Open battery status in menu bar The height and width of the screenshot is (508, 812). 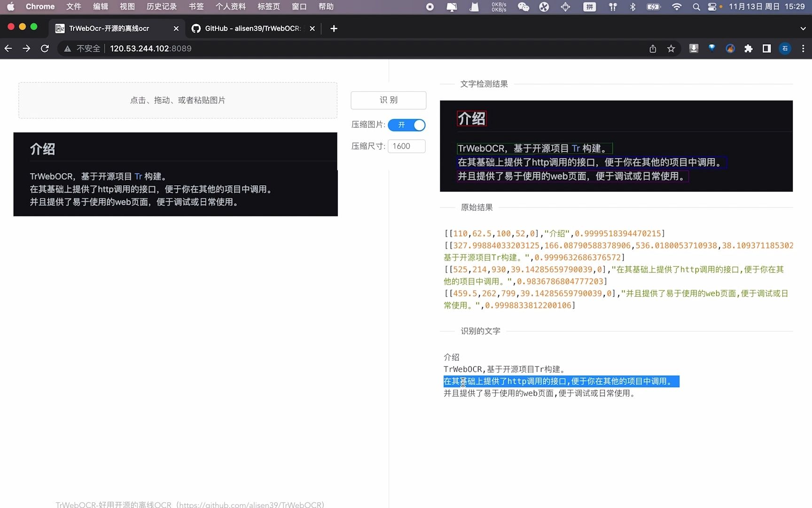[654, 7]
